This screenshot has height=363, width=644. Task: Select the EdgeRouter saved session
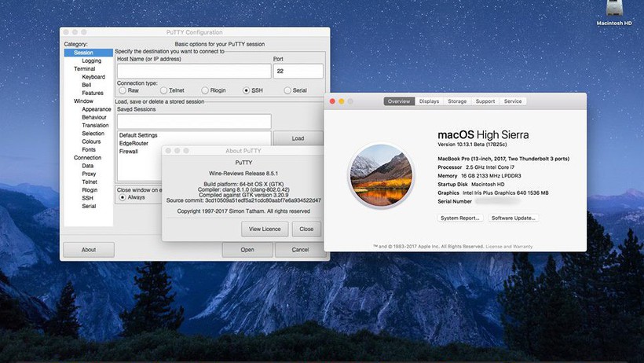pos(134,144)
